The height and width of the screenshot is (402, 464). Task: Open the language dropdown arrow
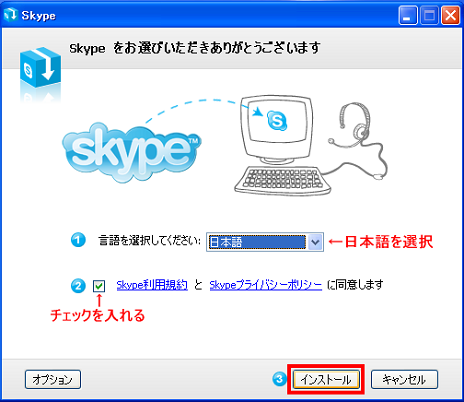pyautogui.click(x=315, y=242)
